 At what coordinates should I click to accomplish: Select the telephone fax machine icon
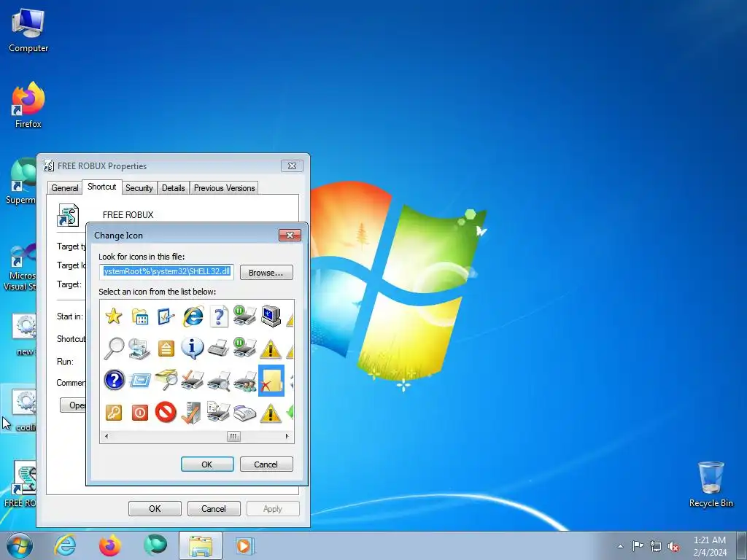tap(245, 413)
